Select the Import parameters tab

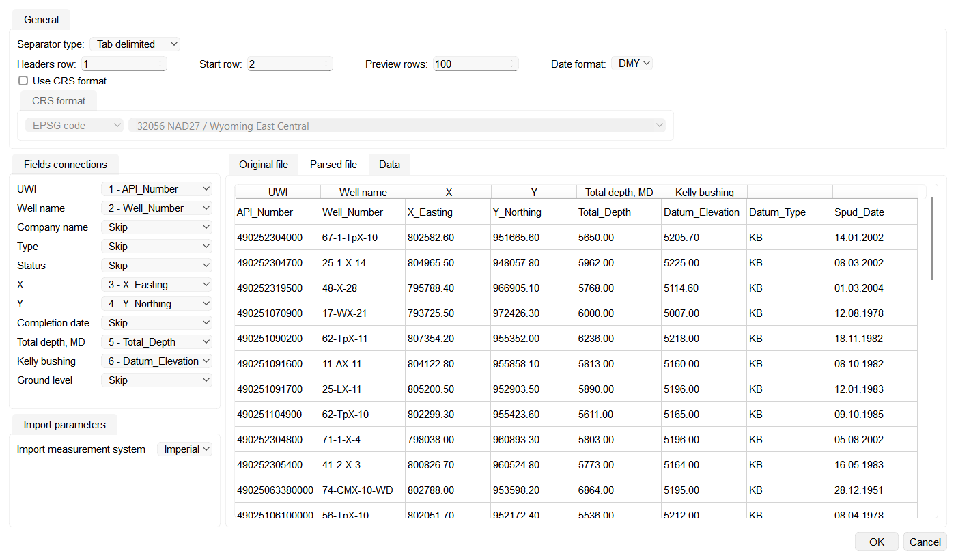click(x=65, y=424)
